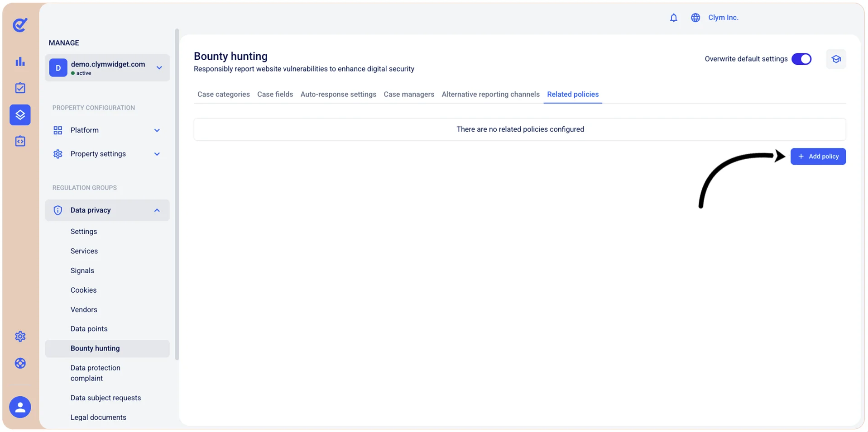Open the settings gear in left rail
Screen dimensions: 868x432
pos(20,337)
